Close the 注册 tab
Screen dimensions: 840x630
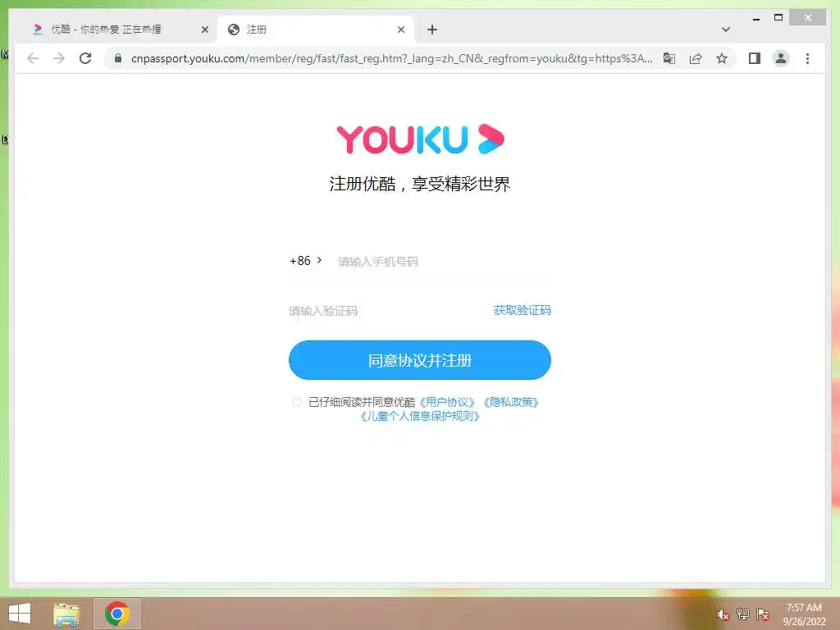click(400, 30)
